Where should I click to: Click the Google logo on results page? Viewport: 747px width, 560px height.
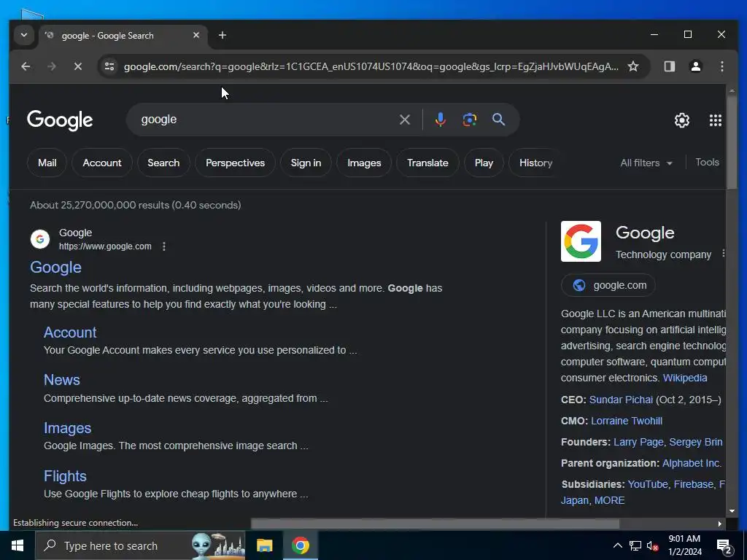(x=60, y=120)
